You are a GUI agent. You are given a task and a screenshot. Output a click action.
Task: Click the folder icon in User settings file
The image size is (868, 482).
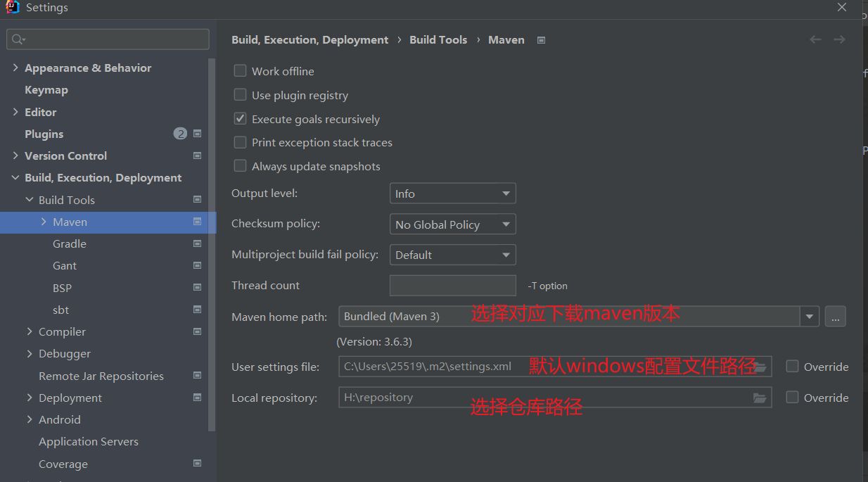coord(760,367)
